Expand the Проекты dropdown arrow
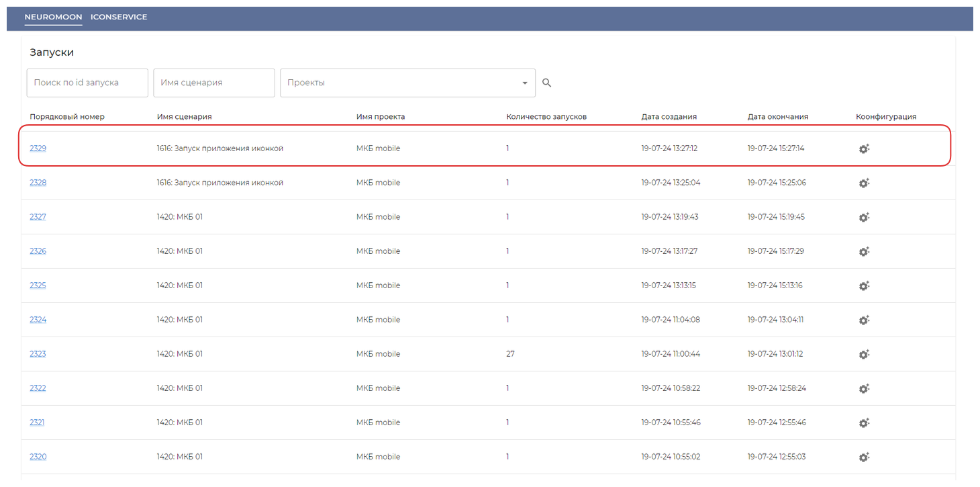Viewport: 980px width, 487px height. click(524, 83)
